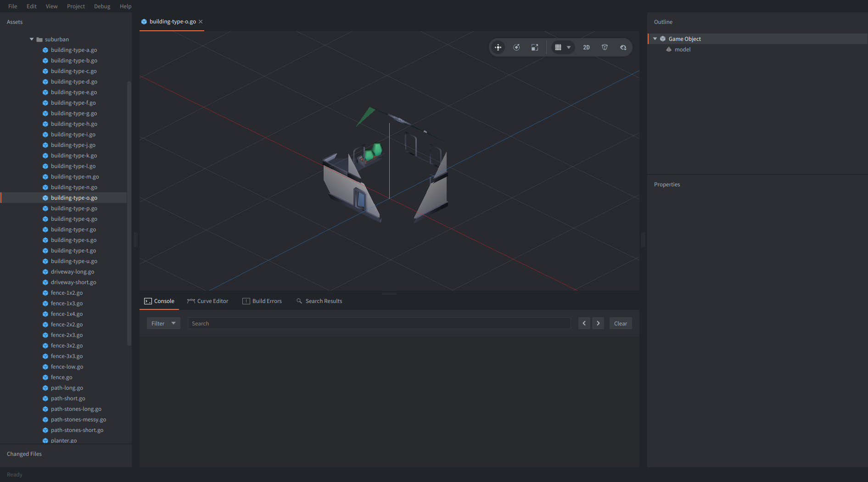Open building-type-p.go in the assets list
868x482 pixels.
[x=74, y=208]
